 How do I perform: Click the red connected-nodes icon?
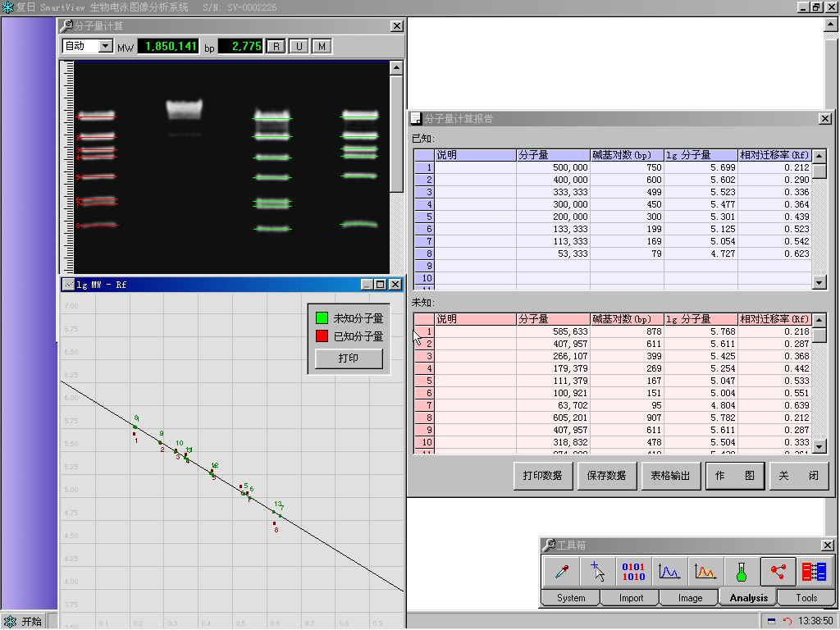pos(778,571)
